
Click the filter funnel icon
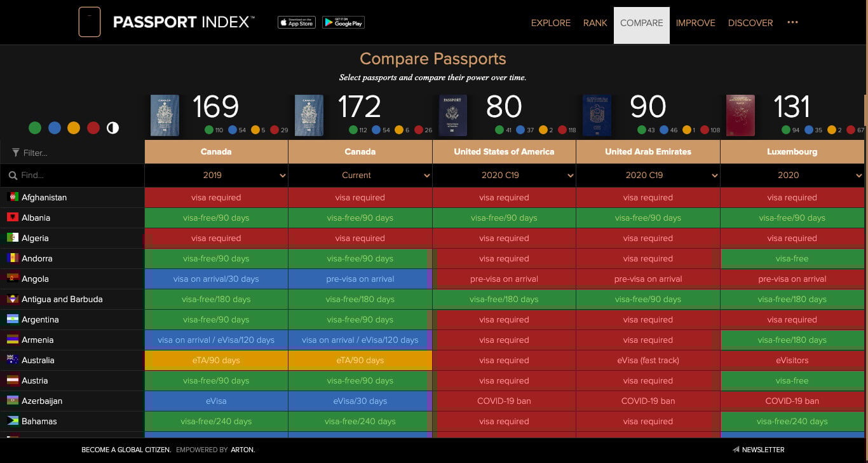pos(15,153)
